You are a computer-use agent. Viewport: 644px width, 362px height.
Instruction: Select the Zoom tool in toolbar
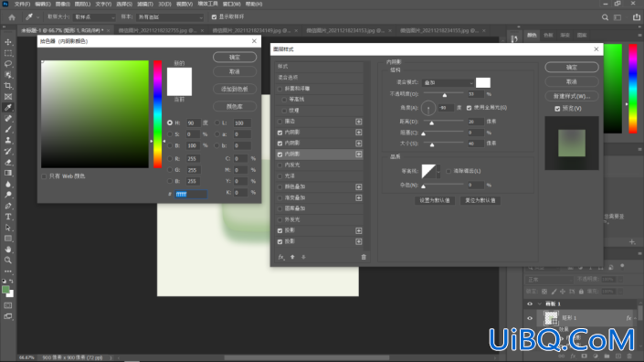point(8,261)
